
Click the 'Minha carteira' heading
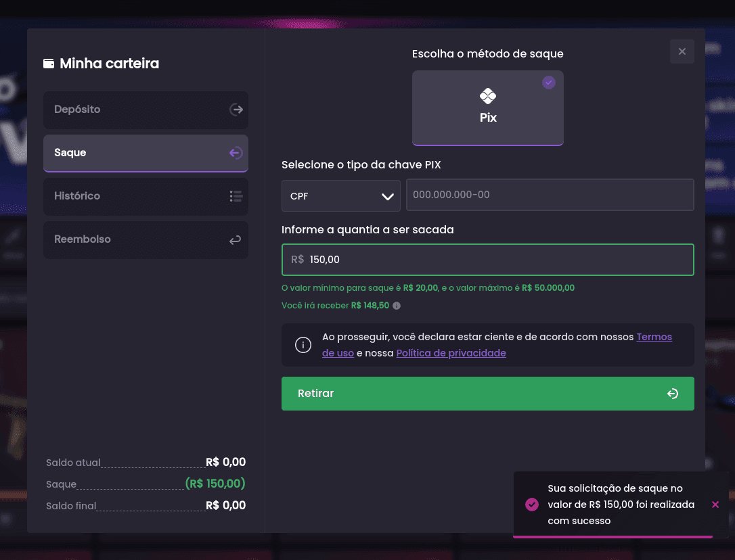click(x=109, y=64)
